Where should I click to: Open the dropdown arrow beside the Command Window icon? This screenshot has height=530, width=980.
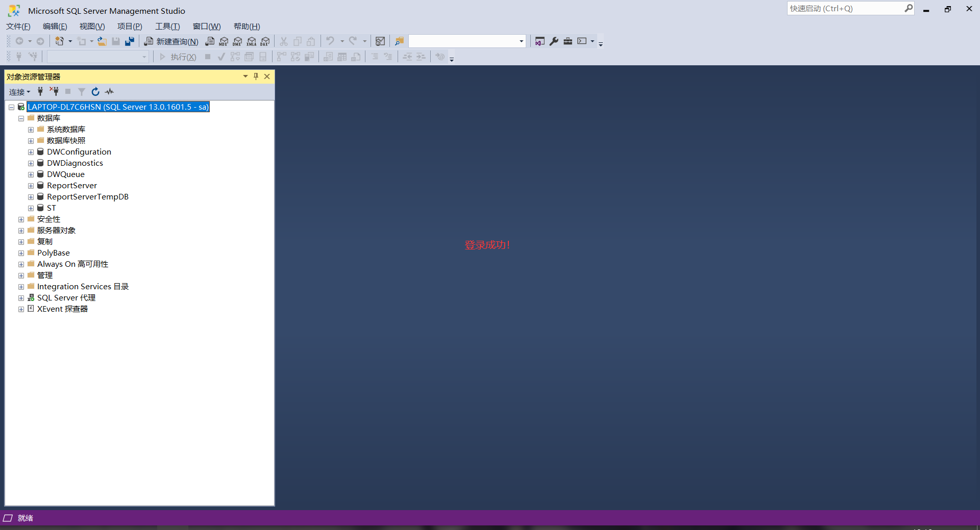pyautogui.click(x=592, y=41)
